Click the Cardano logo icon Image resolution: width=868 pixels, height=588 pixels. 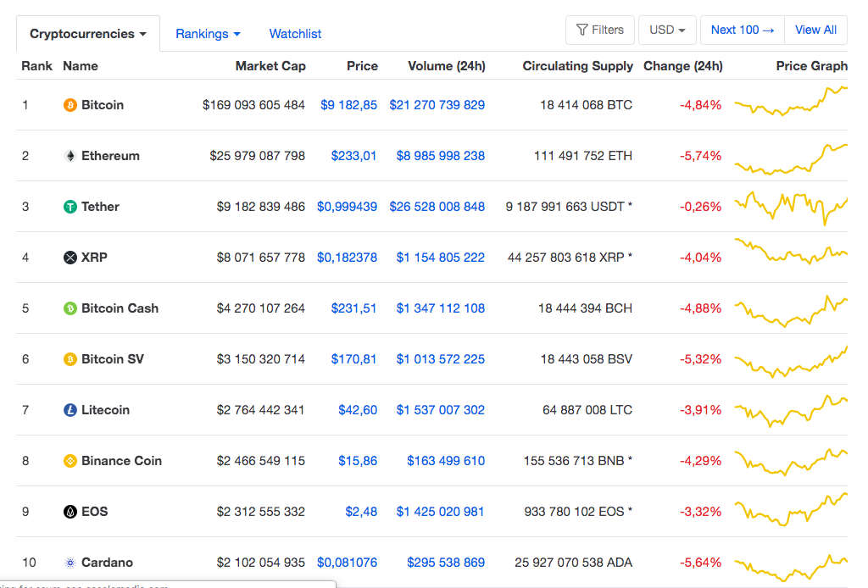[x=70, y=563]
